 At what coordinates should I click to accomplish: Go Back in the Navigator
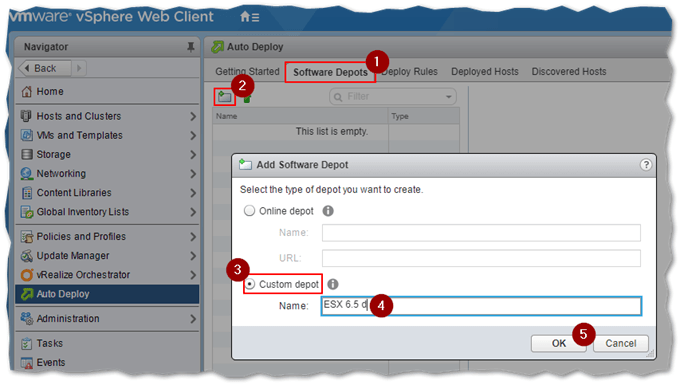[45, 68]
